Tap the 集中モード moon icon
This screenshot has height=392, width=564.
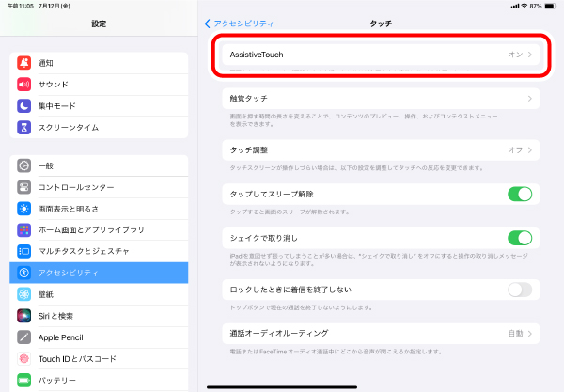24,106
